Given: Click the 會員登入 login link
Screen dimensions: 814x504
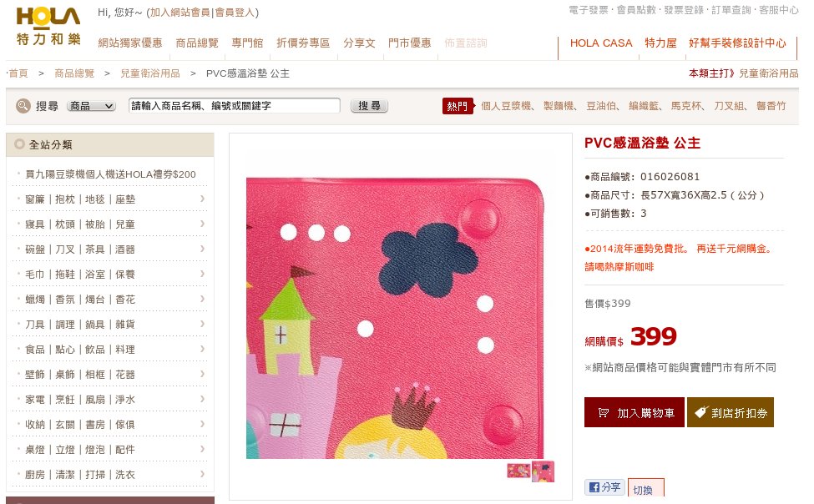Looking at the screenshot, I should (x=234, y=13).
